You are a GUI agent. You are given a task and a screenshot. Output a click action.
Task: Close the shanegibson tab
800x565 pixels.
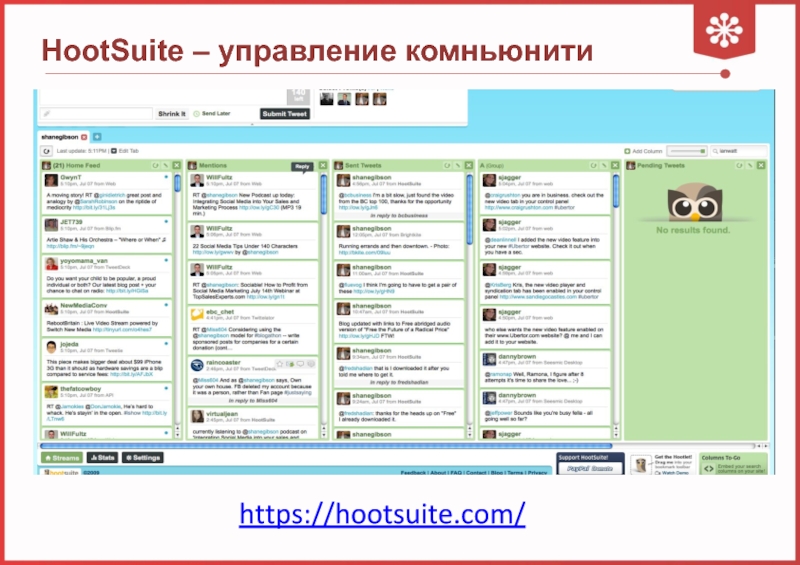point(84,135)
